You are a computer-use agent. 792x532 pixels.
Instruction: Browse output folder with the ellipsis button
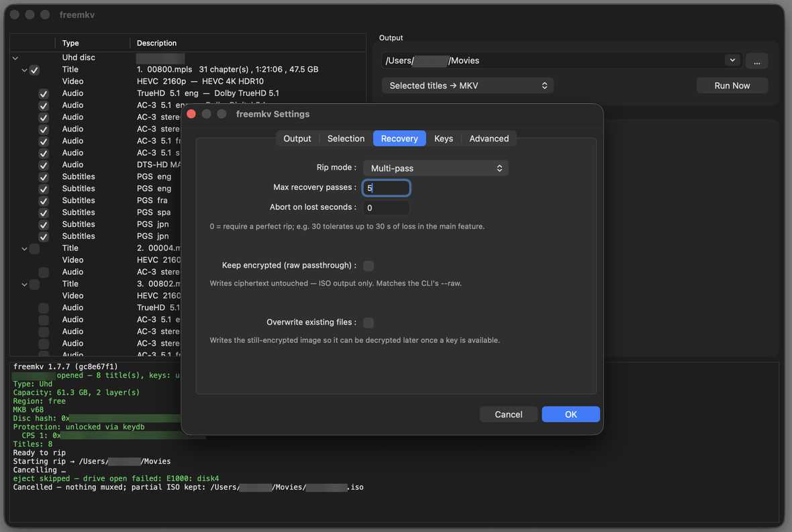[756, 61]
